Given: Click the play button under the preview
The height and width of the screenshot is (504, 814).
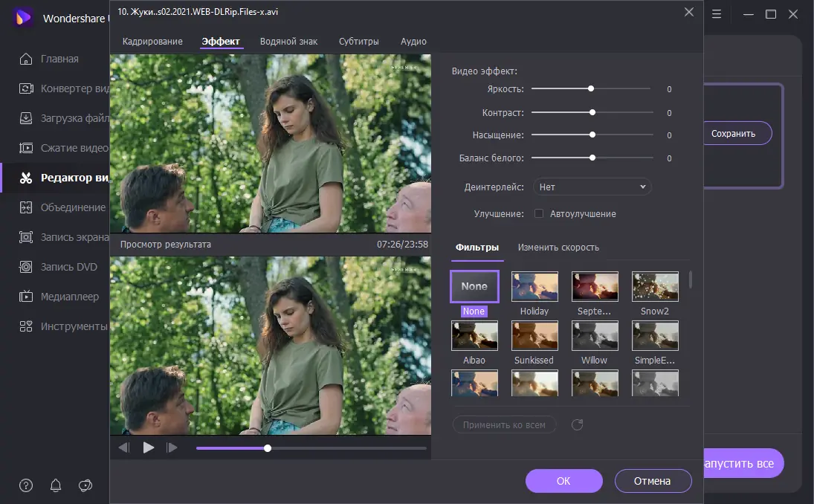Looking at the screenshot, I should coord(149,448).
